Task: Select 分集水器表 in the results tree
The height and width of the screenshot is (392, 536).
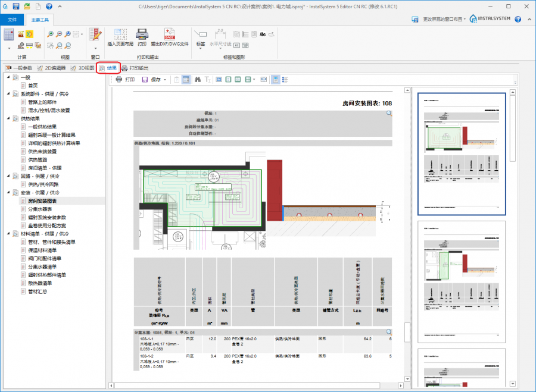Action: coord(40,209)
